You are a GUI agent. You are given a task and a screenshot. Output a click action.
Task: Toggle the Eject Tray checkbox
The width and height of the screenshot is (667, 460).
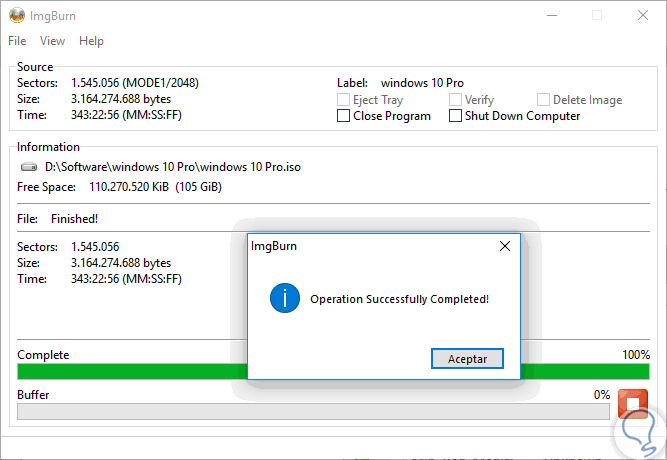[x=343, y=100]
